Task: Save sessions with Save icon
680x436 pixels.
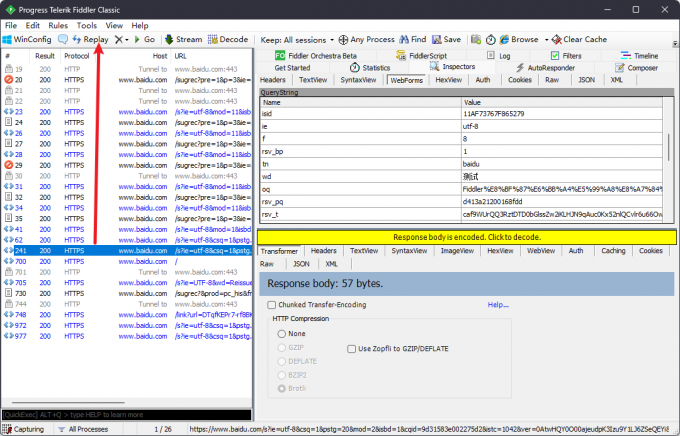Action: tap(446, 39)
